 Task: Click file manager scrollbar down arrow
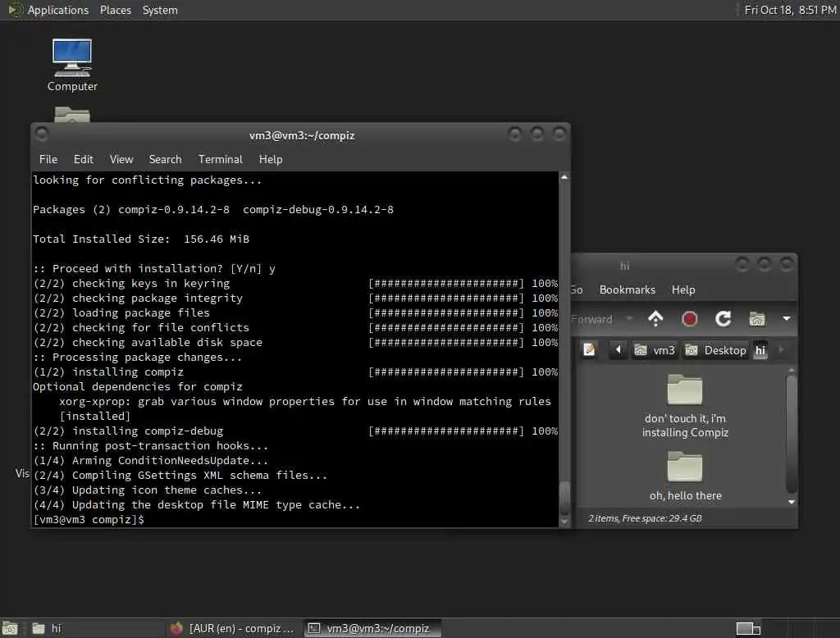[x=792, y=503]
